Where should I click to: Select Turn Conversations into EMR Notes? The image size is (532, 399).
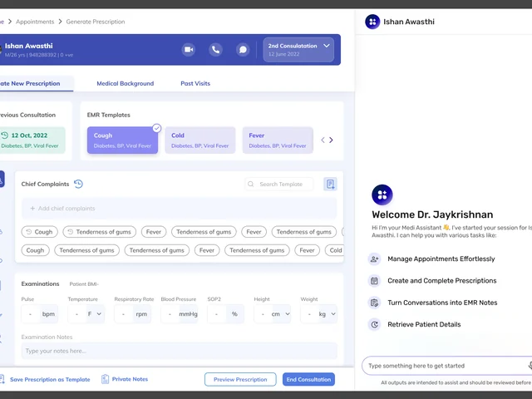[442, 303]
